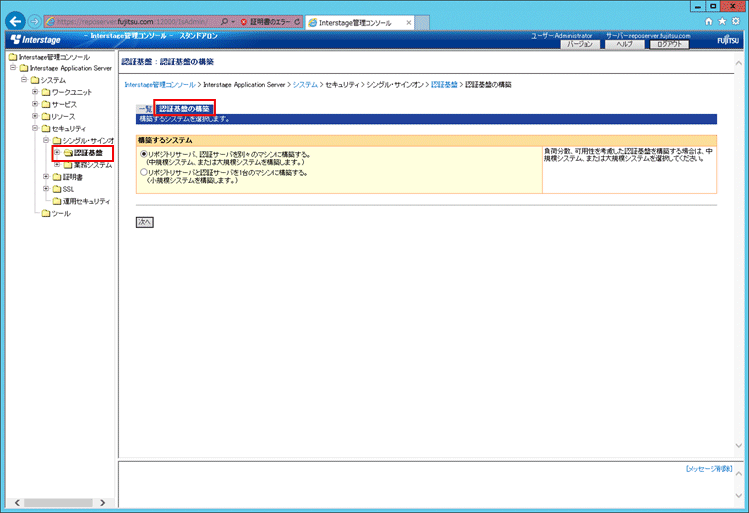Collapse the セキュリティ tree node
This screenshot has height=513, width=749.
[x=35, y=128]
